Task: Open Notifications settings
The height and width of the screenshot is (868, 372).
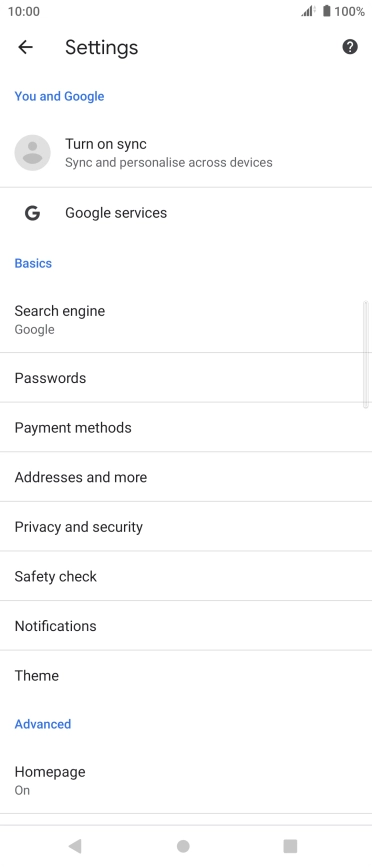Action: coord(186,626)
